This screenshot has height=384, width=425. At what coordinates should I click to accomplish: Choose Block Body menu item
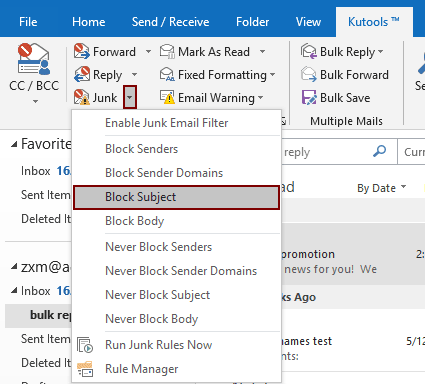pos(177,221)
